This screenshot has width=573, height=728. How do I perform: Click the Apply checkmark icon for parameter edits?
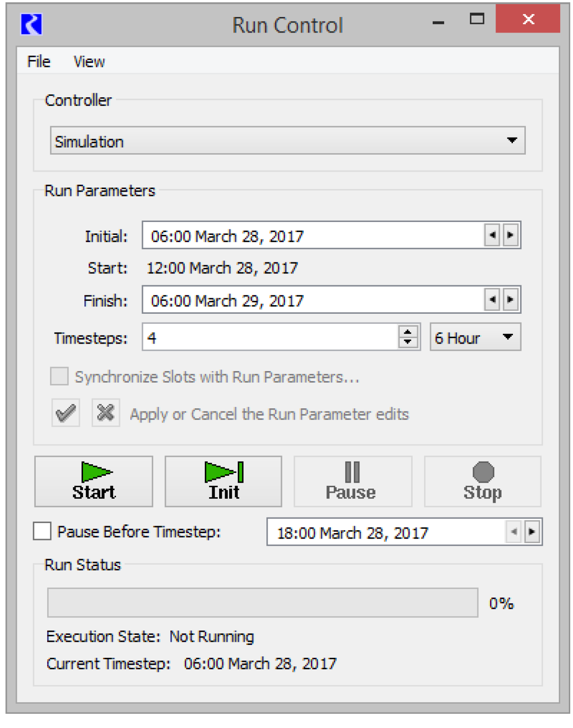point(66,413)
